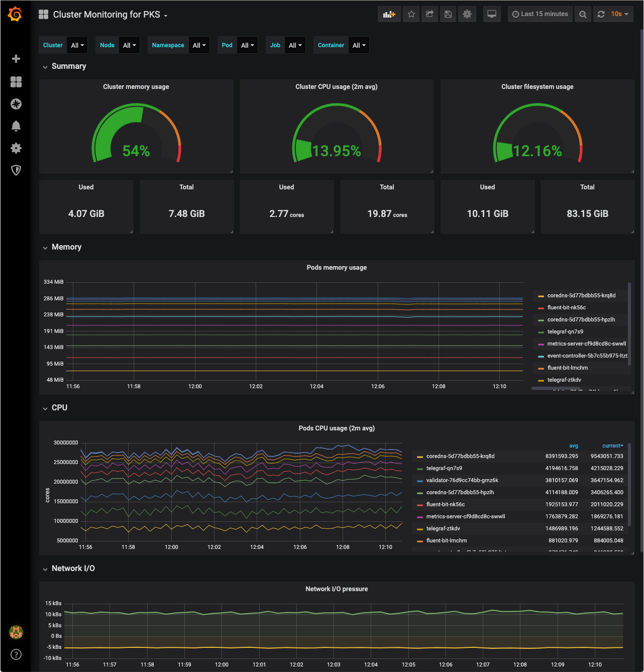Sort CPU legend by avg column
This screenshot has height=672, width=644.
[573, 446]
